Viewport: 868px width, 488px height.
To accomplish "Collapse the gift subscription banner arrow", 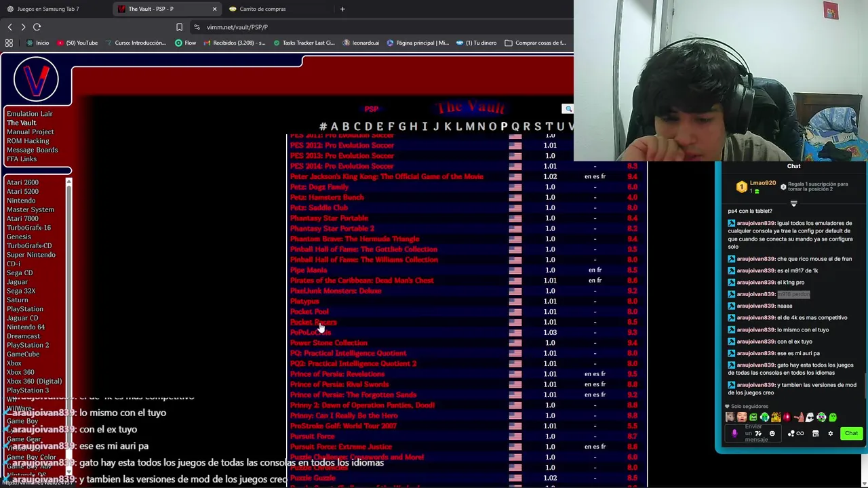I will pyautogui.click(x=793, y=203).
